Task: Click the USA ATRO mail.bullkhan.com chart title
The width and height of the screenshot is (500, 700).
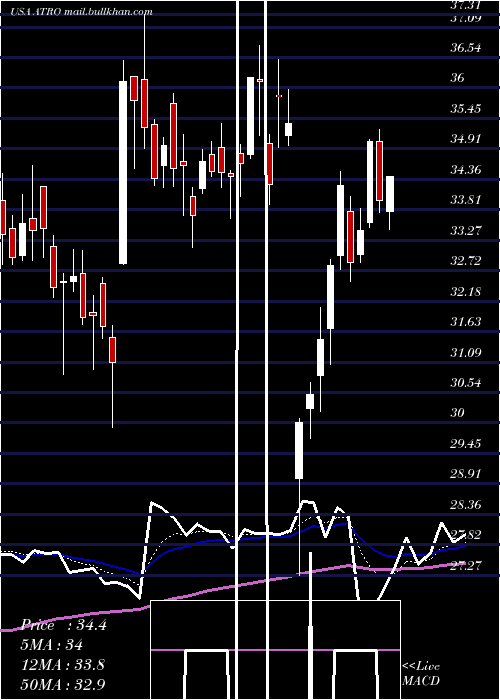Action: (x=81, y=12)
